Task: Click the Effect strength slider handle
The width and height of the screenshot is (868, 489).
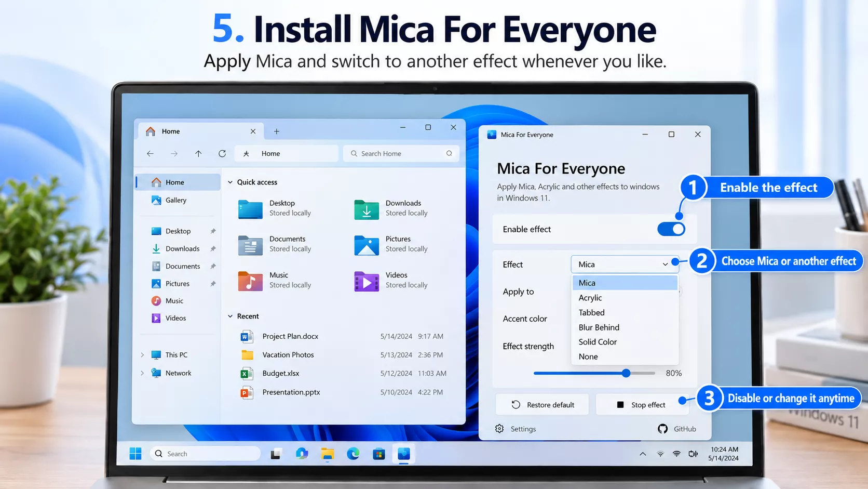Action: point(626,373)
